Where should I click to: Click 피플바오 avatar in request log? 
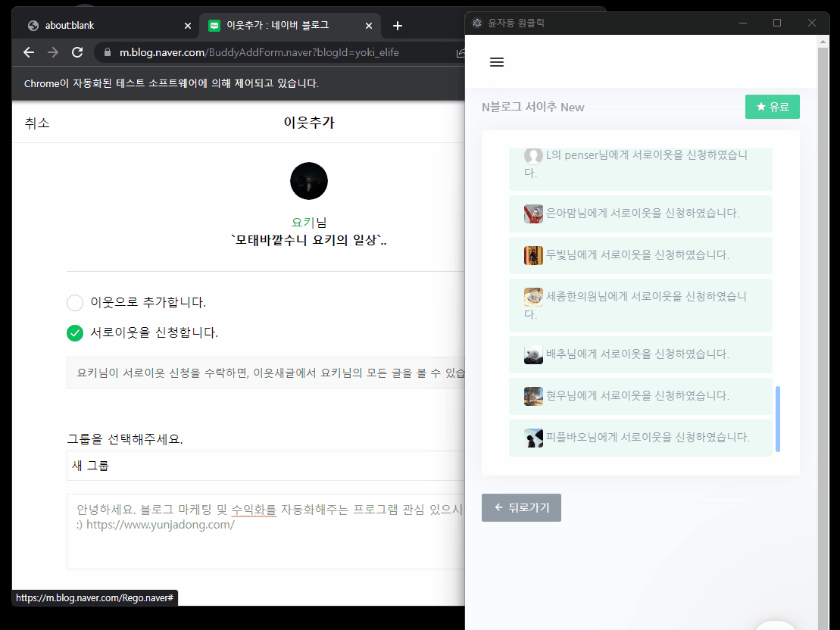pyautogui.click(x=533, y=438)
